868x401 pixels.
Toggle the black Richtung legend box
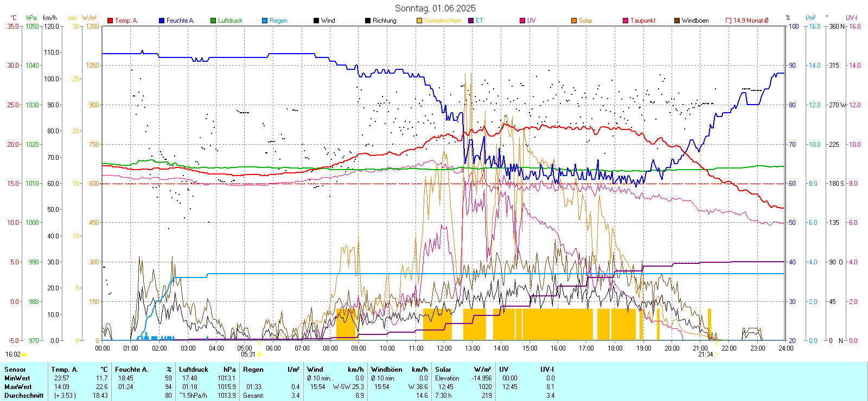coord(368,21)
